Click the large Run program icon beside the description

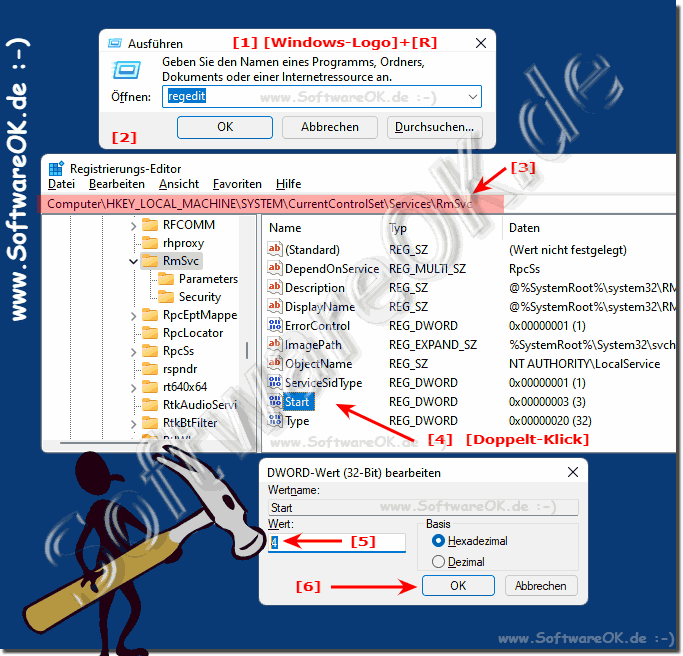[x=126, y=70]
